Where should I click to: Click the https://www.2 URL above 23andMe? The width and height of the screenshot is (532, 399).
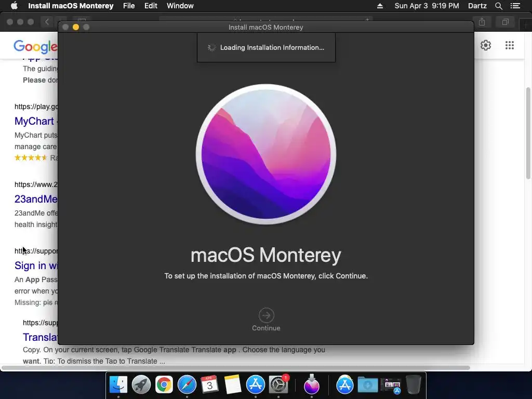point(36,184)
